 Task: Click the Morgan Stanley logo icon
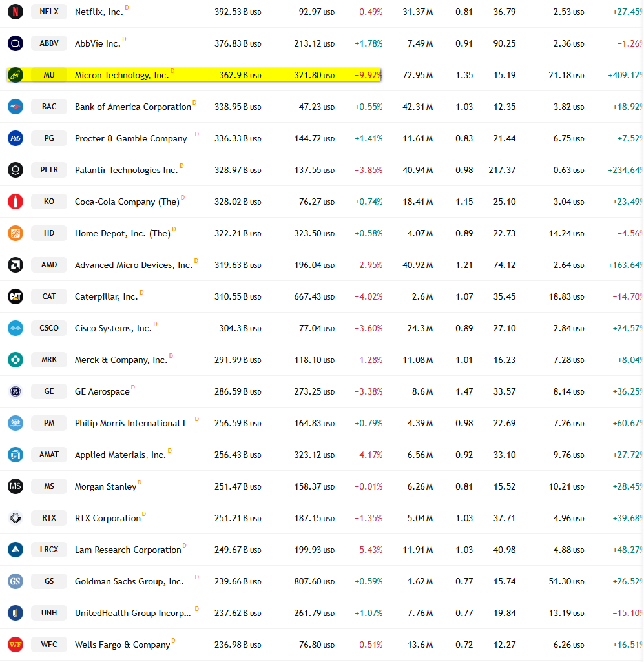tap(16, 486)
